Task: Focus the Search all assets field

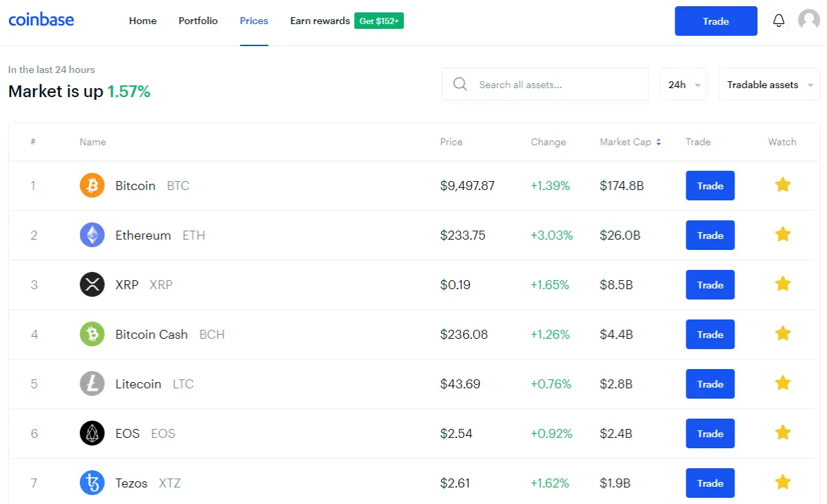Action: pos(545,84)
